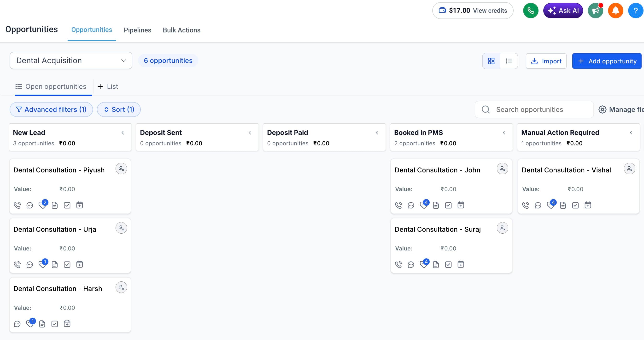
Task: Collapse the Booked in PMS column
Action: (x=504, y=133)
